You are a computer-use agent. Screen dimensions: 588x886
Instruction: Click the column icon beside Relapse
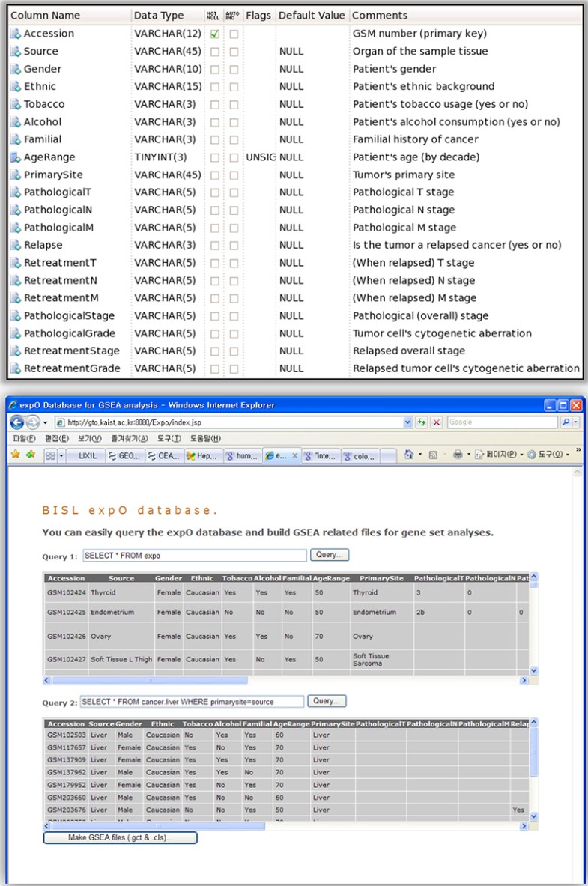click(15, 245)
